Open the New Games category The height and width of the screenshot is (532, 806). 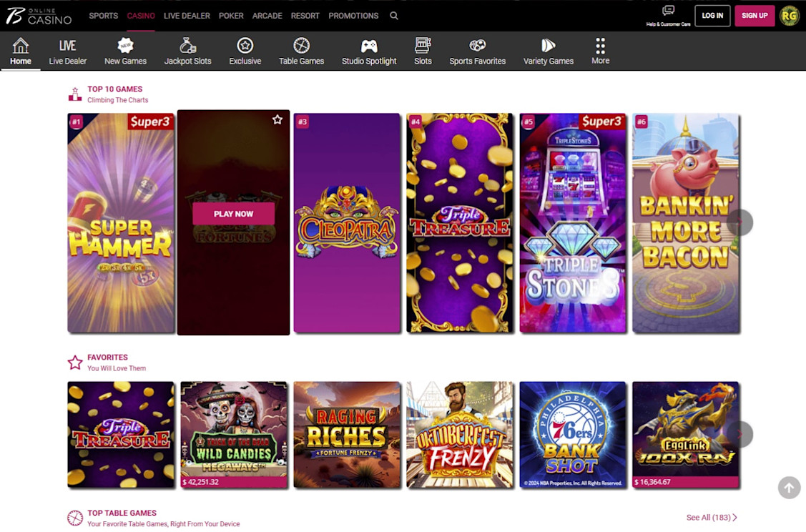[125, 51]
